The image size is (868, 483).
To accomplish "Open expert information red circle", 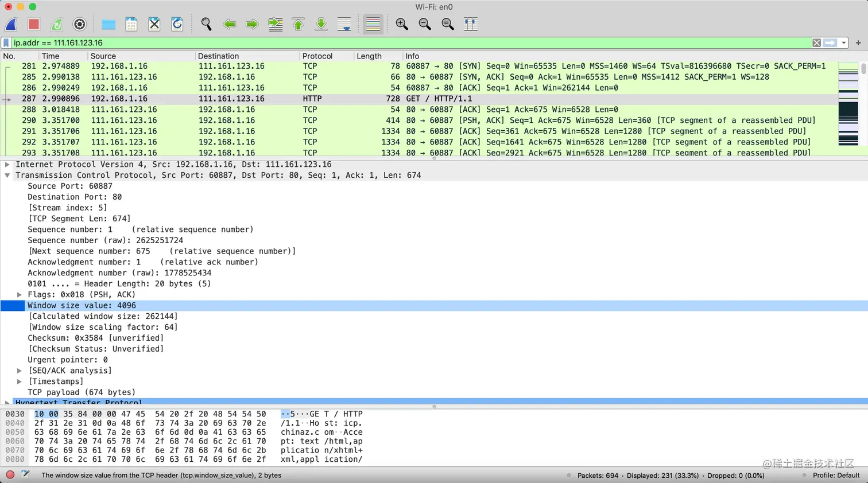I will [10, 475].
